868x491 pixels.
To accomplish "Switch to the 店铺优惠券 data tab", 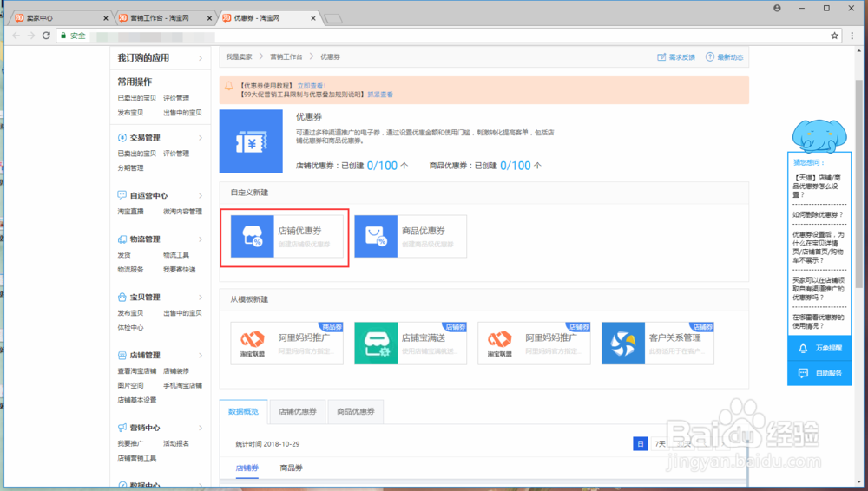I will tap(297, 411).
